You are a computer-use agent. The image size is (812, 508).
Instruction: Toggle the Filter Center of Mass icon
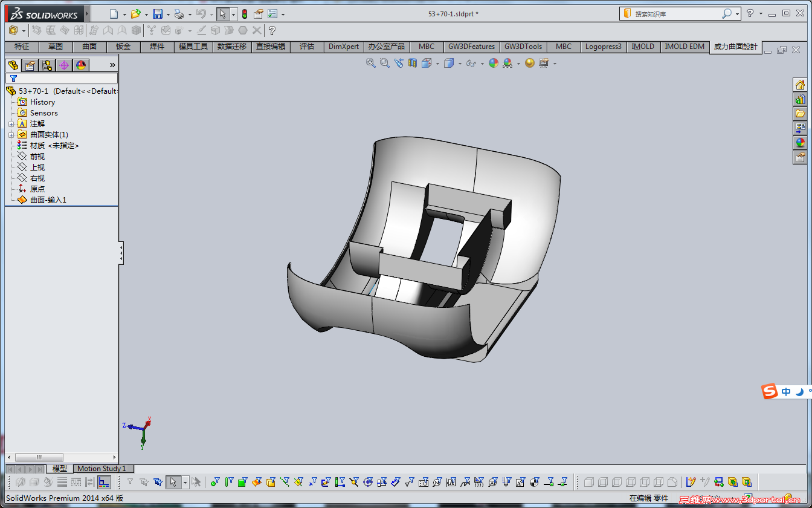click(535, 482)
